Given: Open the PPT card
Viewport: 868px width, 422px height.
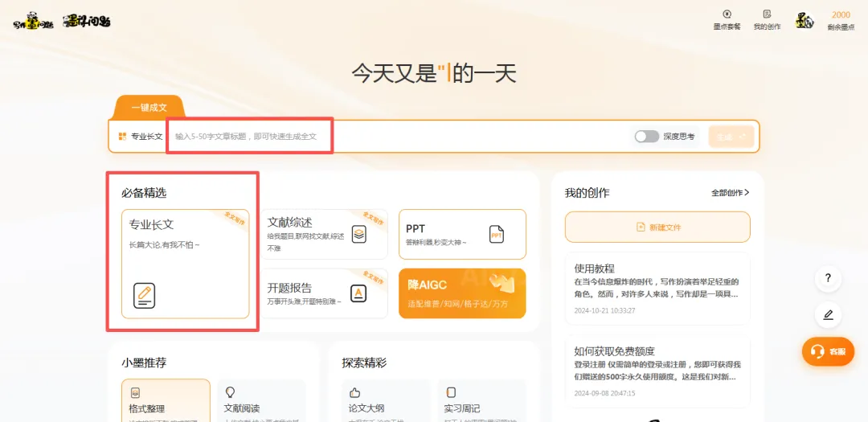Looking at the screenshot, I should click(462, 234).
